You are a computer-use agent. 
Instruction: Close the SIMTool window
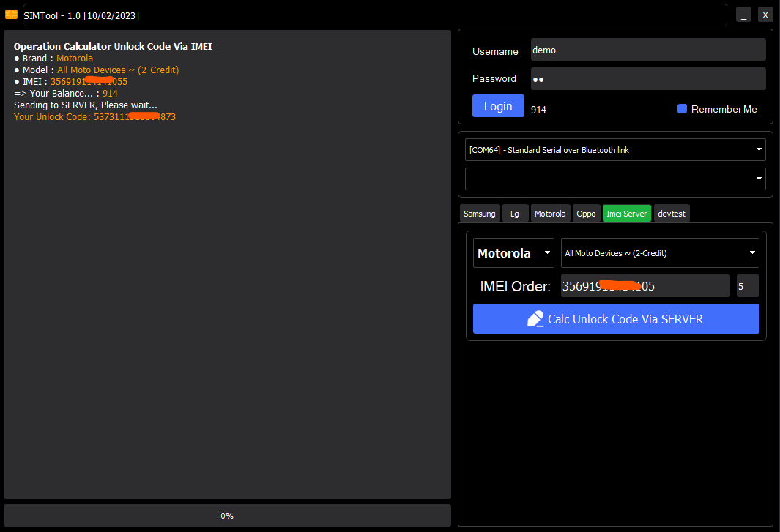coord(765,15)
